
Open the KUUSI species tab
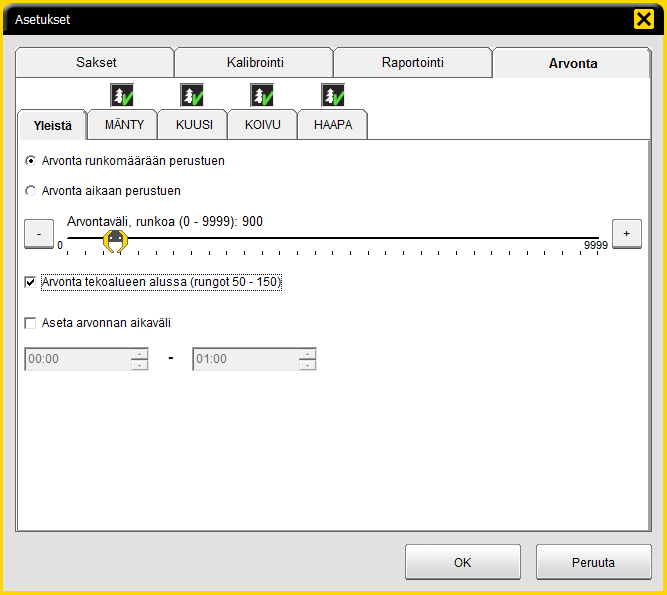click(x=194, y=125)
